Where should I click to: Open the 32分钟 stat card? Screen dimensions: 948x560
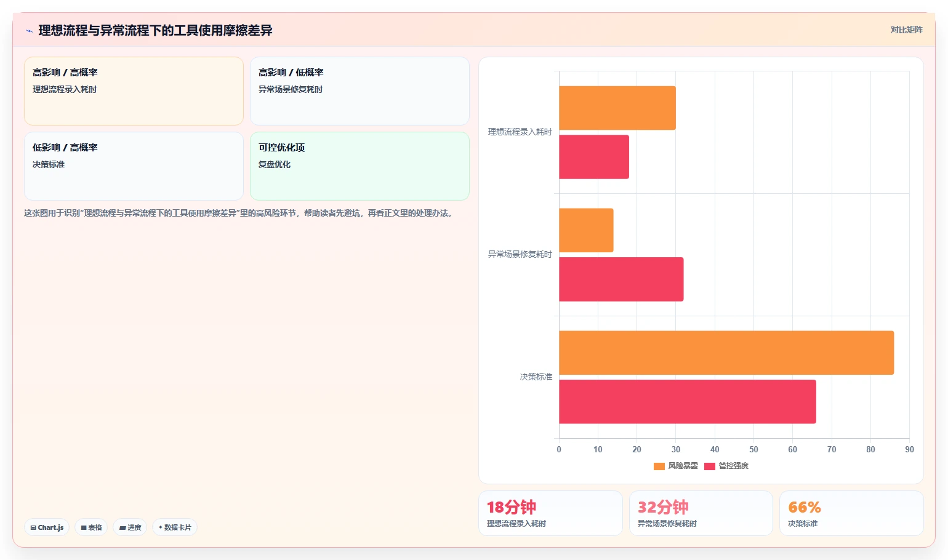coord(701,513)
